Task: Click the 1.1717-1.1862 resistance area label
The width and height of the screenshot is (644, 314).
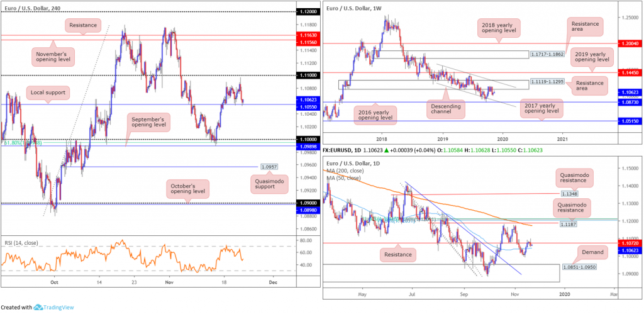Action: pos(548,54)
